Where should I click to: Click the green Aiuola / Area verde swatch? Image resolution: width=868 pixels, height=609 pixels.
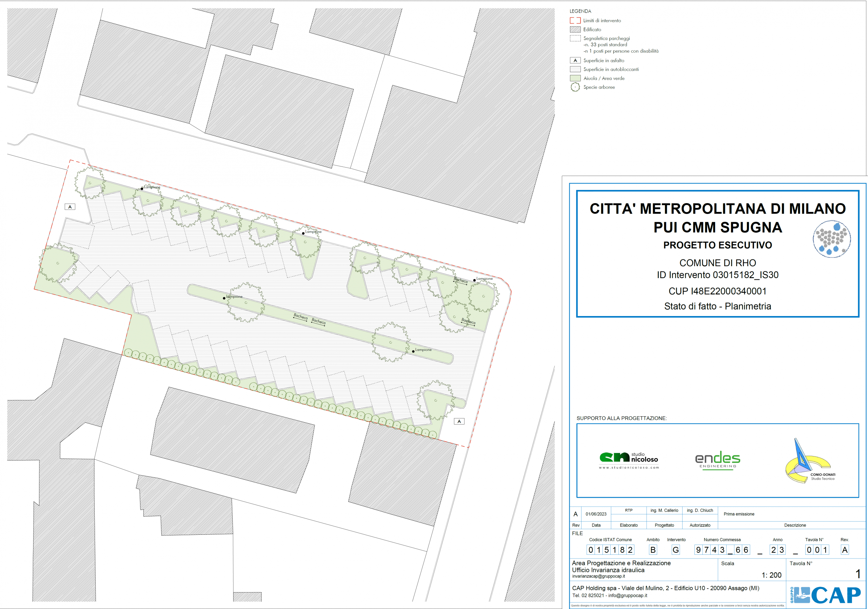pos(575,78)
